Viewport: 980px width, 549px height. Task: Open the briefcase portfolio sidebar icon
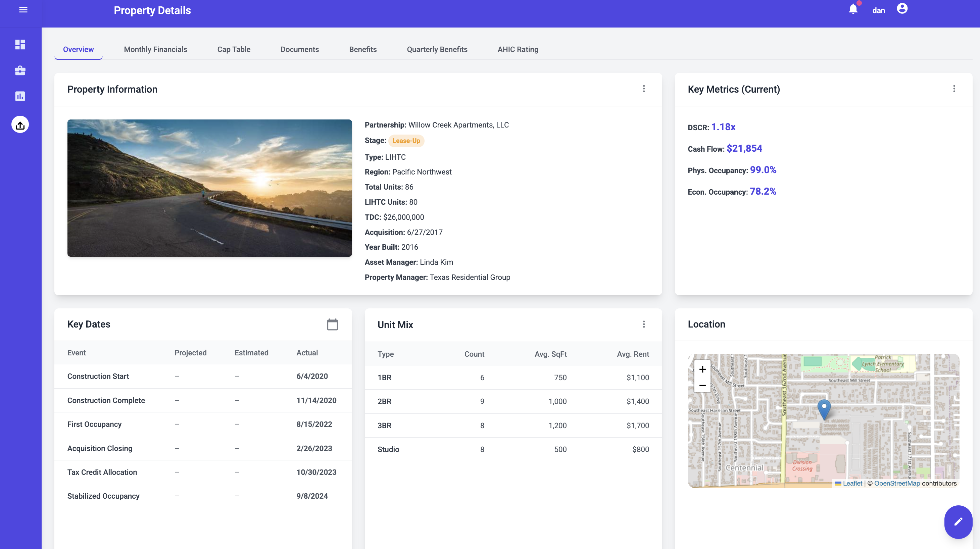pyautogui.click(x=20, y=70)
